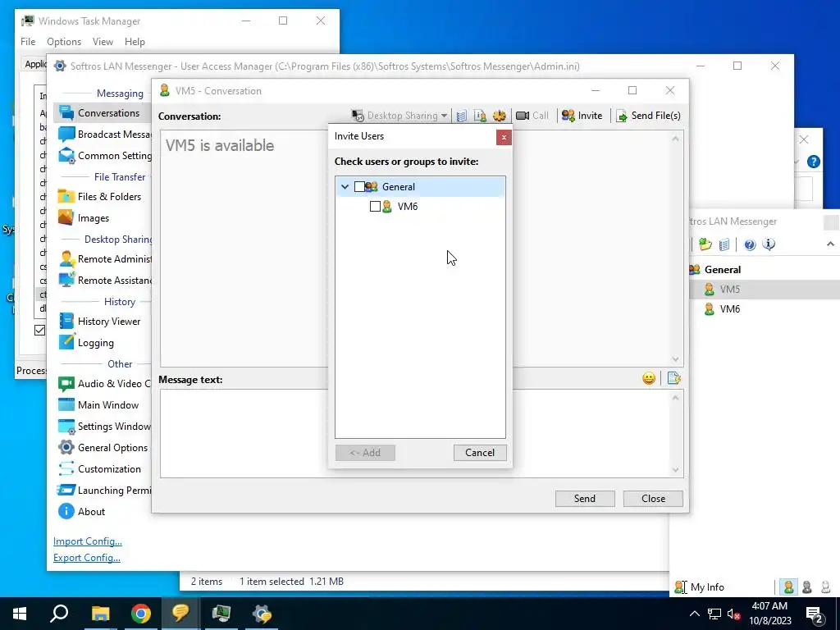Click the Remote Administration icon
This screenshot has height=630, width=840.
pos(66,258)
